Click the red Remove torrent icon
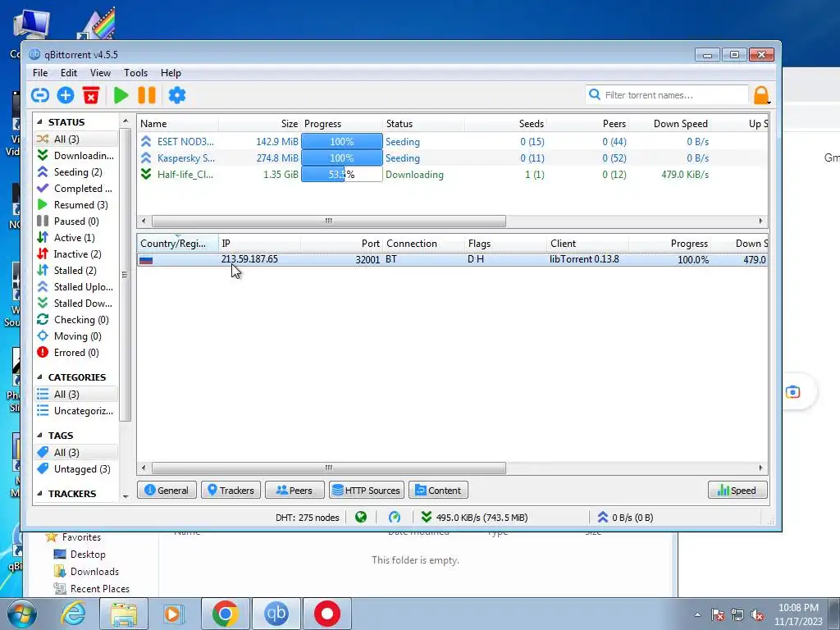The height and width of the screenshot is (630, 840). tap(91, 95)
